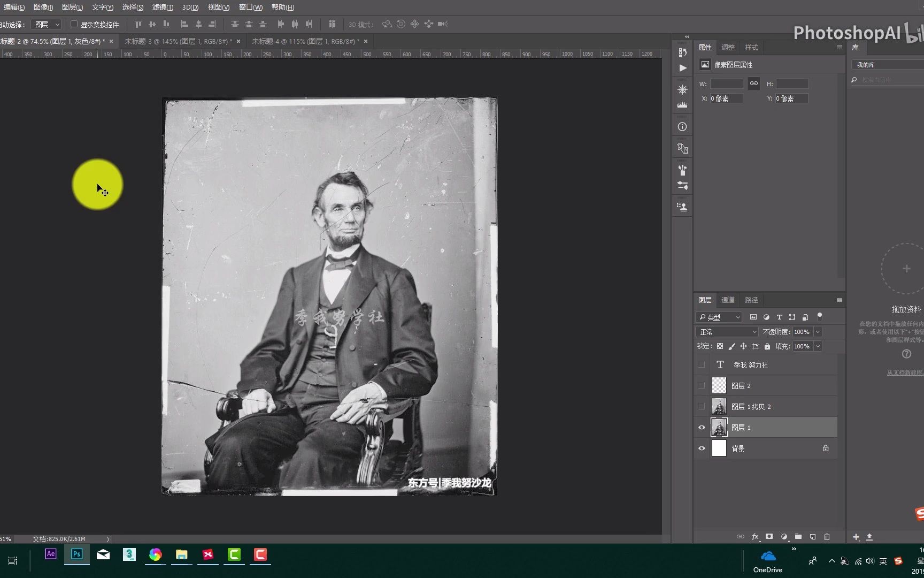
Task: Open the Brush Settings panel icon
Action: (682, 186)
